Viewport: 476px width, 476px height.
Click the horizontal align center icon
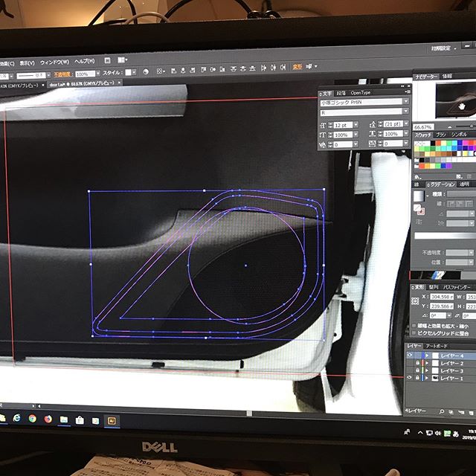coord(183,71)
